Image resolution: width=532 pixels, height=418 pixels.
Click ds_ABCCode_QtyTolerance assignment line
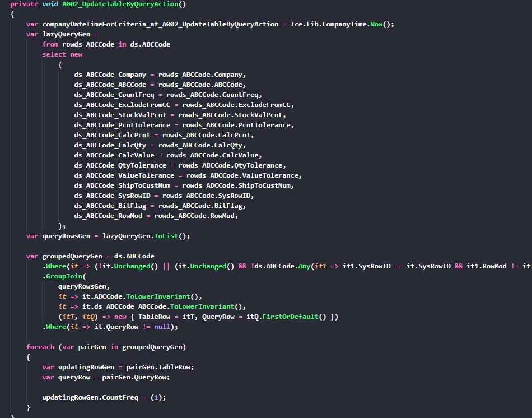coord(180,165)
